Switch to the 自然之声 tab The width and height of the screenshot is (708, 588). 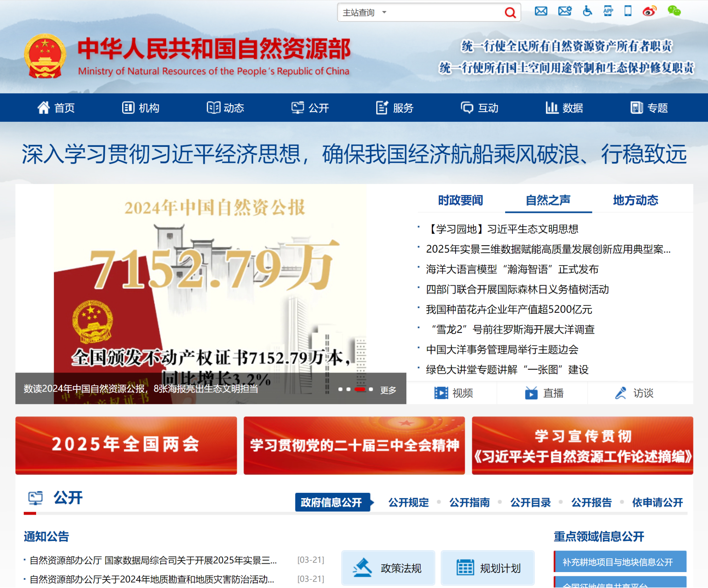pos(548,201)
